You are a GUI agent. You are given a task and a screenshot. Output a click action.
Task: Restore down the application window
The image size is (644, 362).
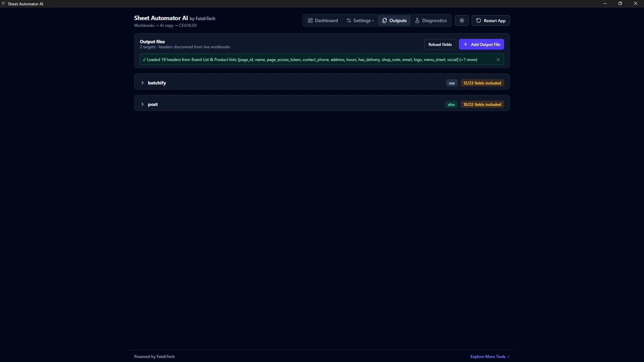tap(620, 4)
